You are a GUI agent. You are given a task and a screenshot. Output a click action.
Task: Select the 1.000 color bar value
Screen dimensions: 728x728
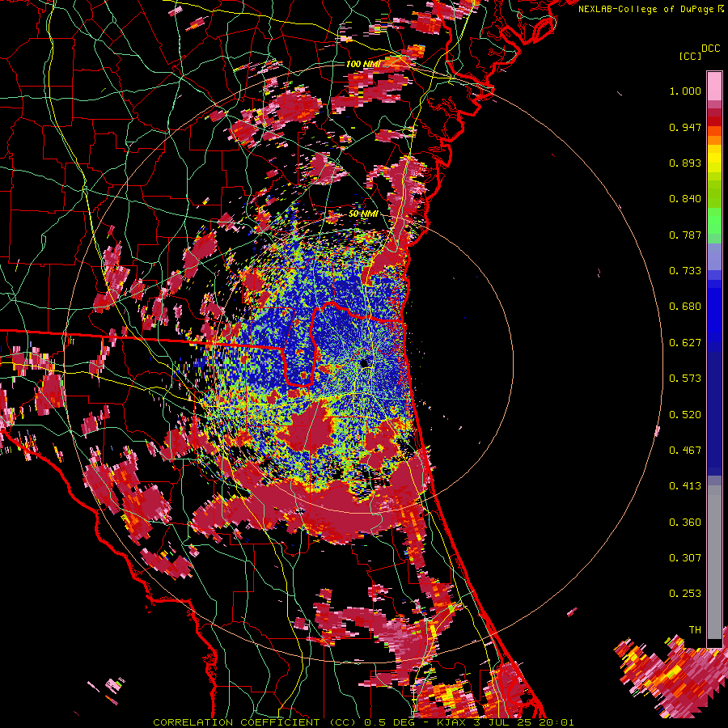pyautogui.click(x=685, y=91)
